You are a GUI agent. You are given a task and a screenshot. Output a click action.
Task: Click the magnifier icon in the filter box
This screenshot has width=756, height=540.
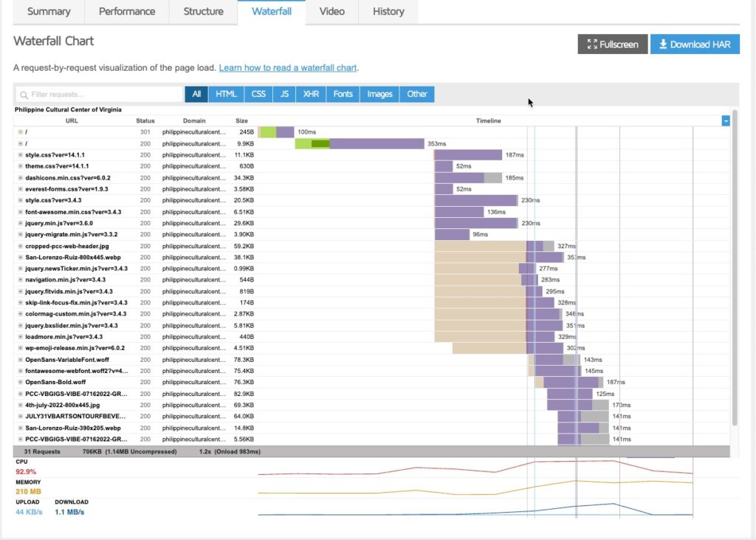pos(24,95)
